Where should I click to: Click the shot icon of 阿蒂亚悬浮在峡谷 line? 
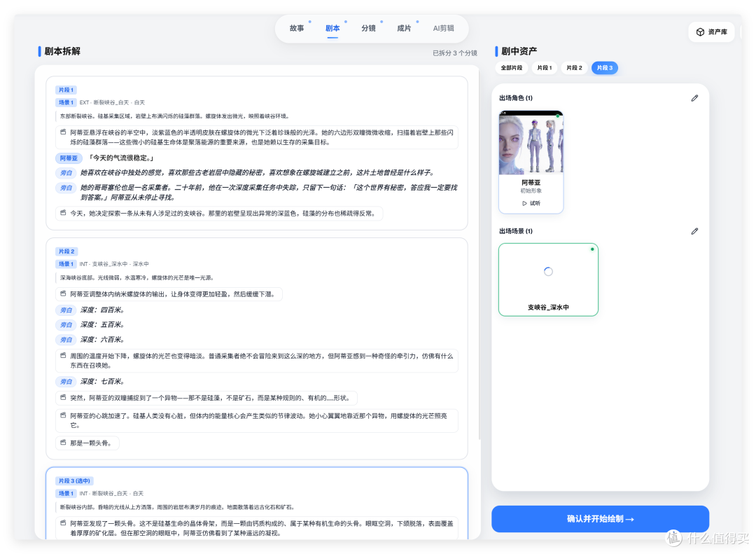coord(63,132)
